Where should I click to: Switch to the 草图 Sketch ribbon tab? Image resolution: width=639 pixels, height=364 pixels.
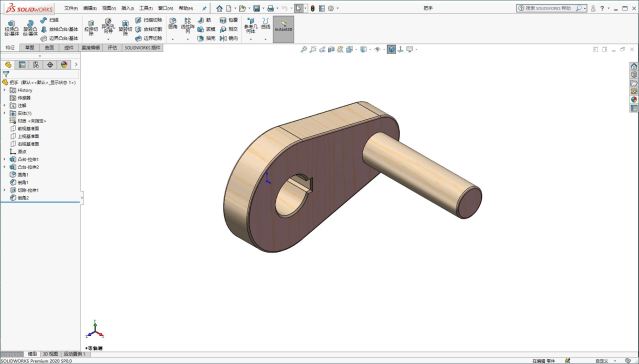[29, 48]
